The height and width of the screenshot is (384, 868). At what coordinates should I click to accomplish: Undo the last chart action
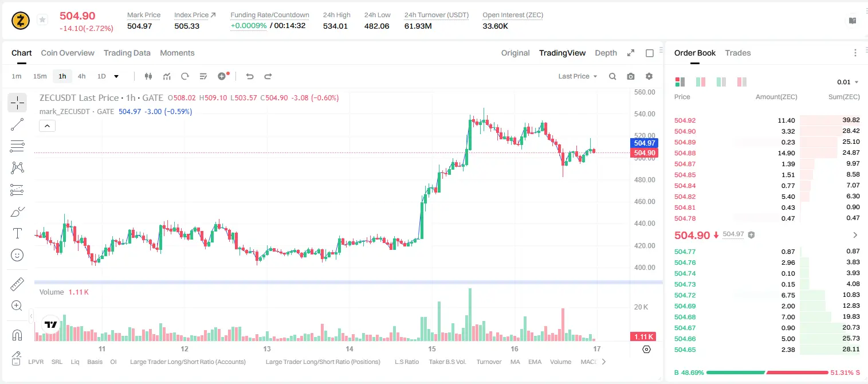point(249,76)
